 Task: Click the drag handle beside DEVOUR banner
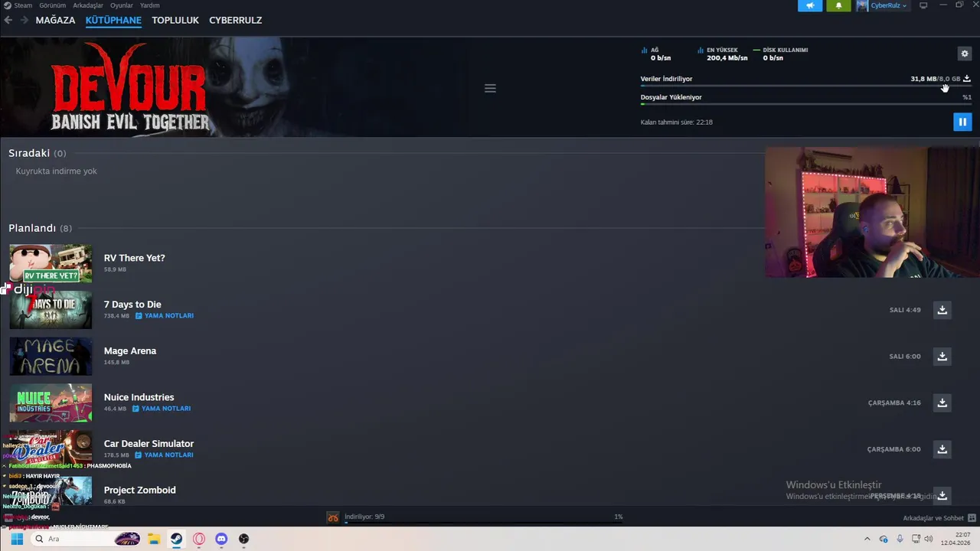[x=490, y=88]
